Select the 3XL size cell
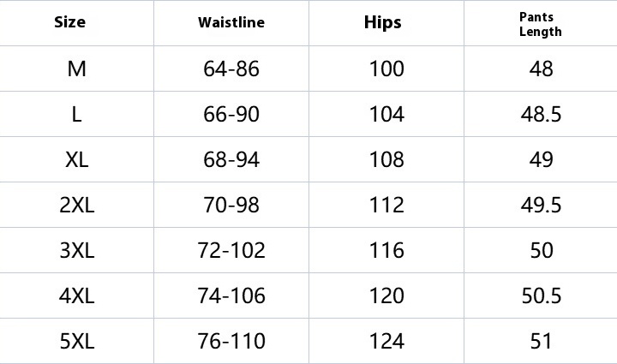This screenshot has height=364, width=617. pos(76,250)
